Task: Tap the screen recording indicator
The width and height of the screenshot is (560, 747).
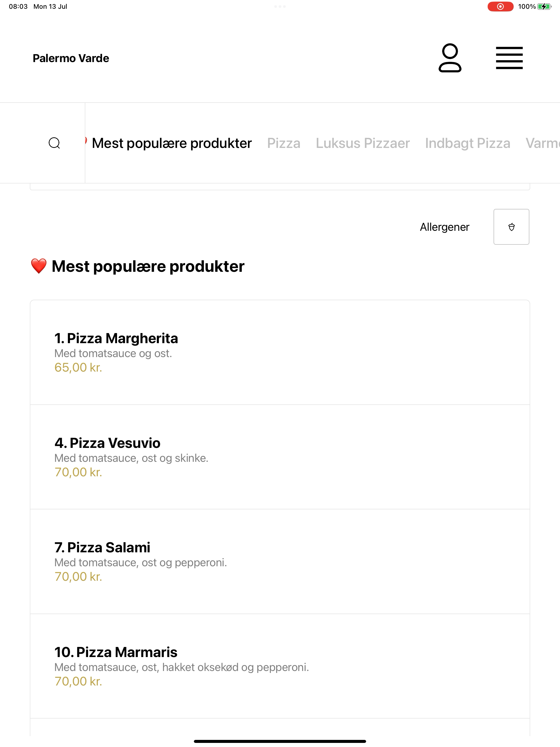Action: pyautogui.click(x=500, y=6)
